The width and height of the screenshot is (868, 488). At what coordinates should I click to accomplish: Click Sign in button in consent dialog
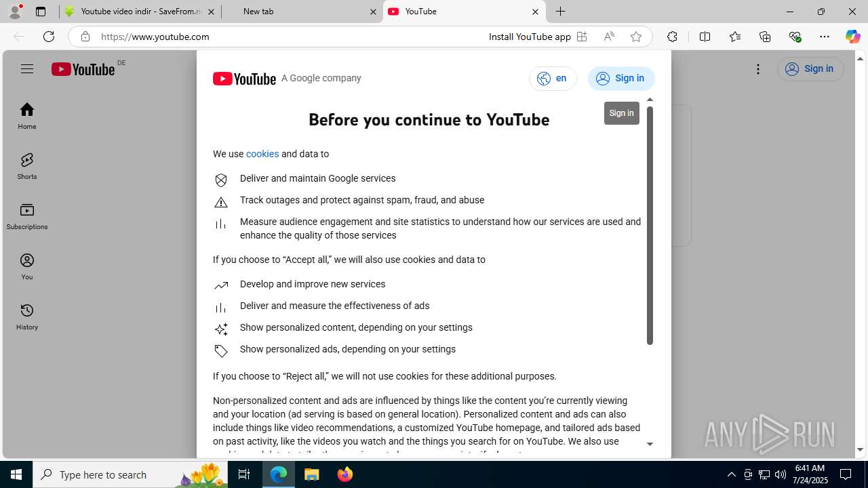(x=621, y=79)
